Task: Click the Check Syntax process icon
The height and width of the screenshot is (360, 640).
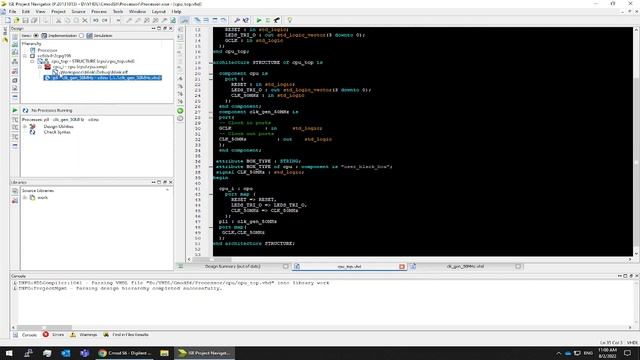Action: coord(32,132)
